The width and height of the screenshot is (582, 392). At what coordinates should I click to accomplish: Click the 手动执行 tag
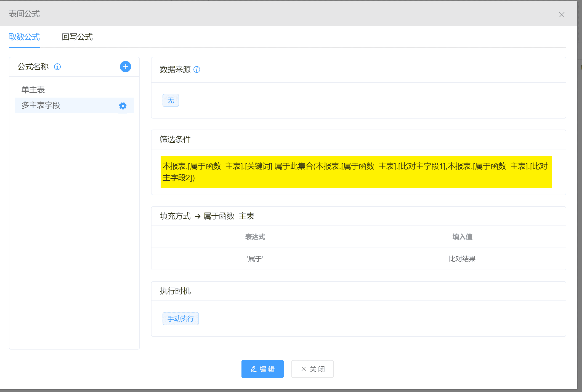tap(181, 319)
